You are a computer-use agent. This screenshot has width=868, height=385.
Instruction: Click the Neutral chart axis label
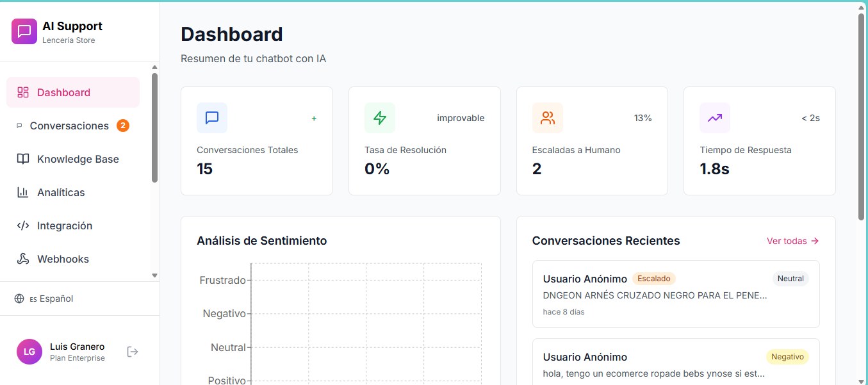(228, 347)
